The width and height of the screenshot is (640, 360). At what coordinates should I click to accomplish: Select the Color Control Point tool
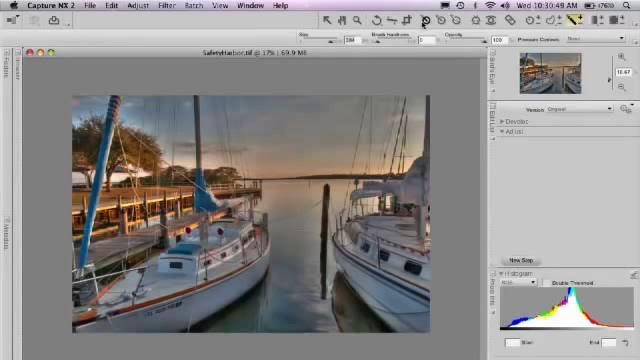click(x=476, y=20)
